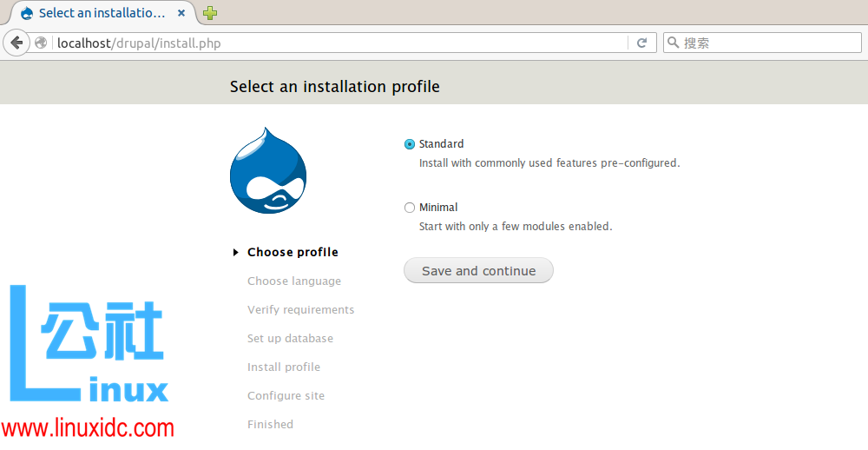Click the reload page icon

pos(642,43)
